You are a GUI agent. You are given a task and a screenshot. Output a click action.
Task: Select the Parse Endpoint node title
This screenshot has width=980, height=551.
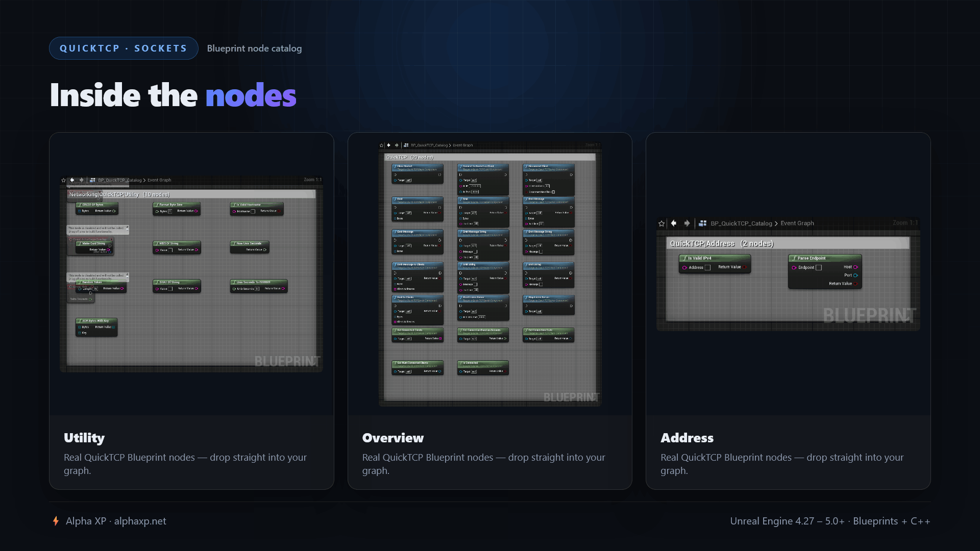click(812, 258)
